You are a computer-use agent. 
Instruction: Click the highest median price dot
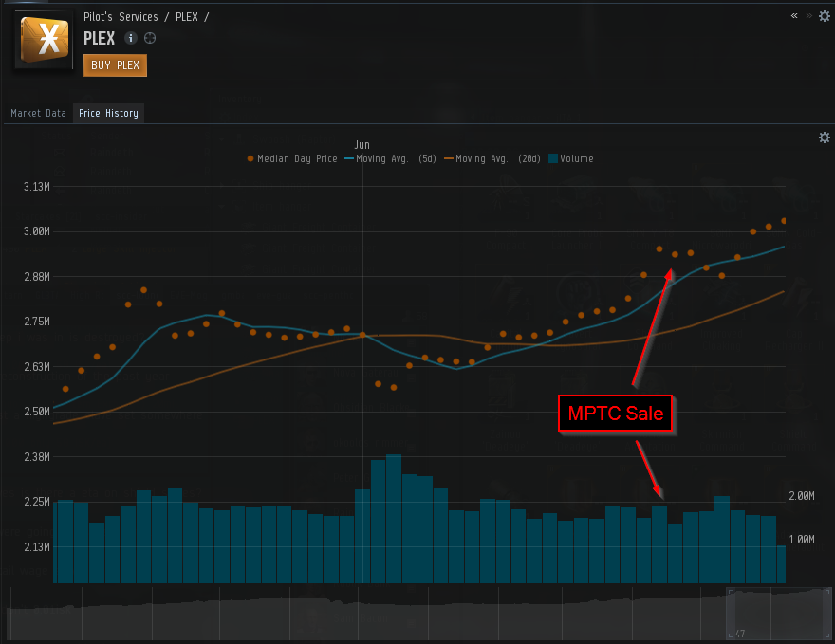[784, 220]
